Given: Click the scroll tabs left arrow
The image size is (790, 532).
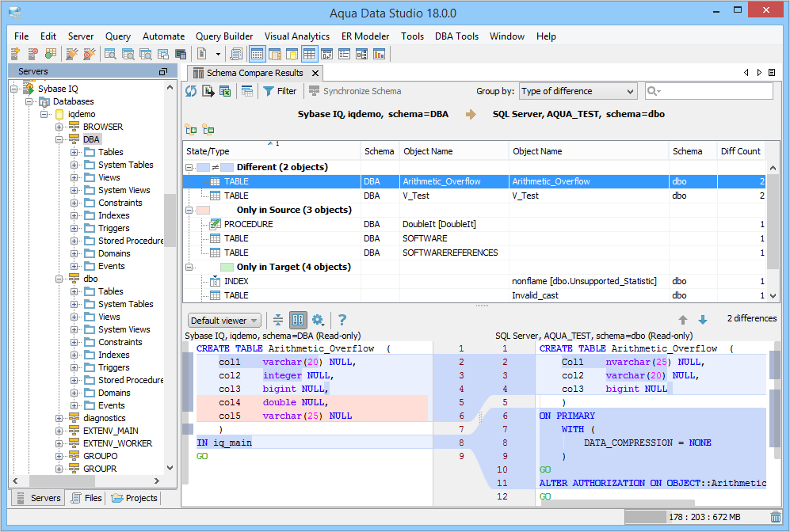Looking at the screenshot, I should [x=746, y=73].
